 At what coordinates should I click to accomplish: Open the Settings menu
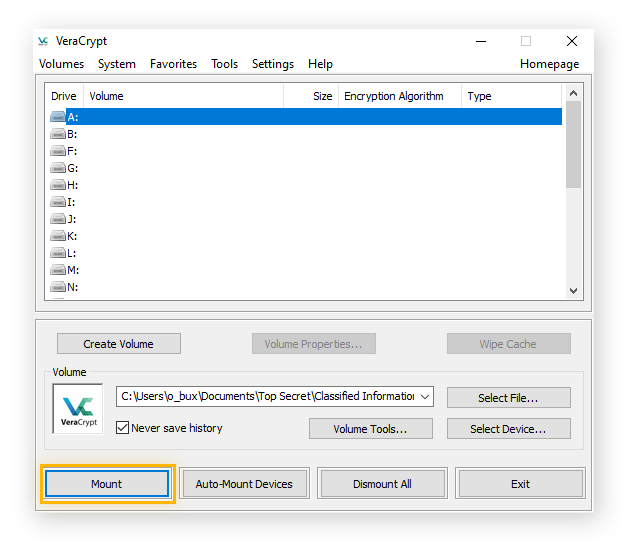click(273, 64)
